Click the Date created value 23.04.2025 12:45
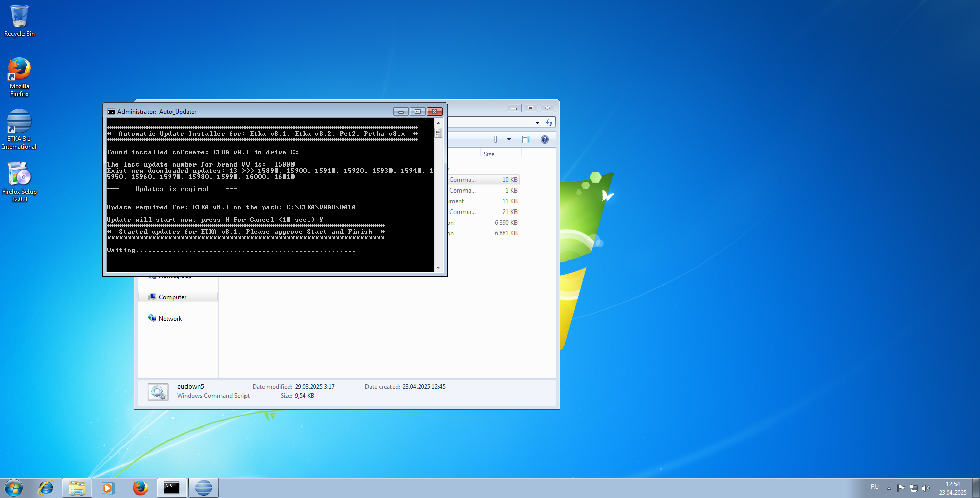 point(424,387)
